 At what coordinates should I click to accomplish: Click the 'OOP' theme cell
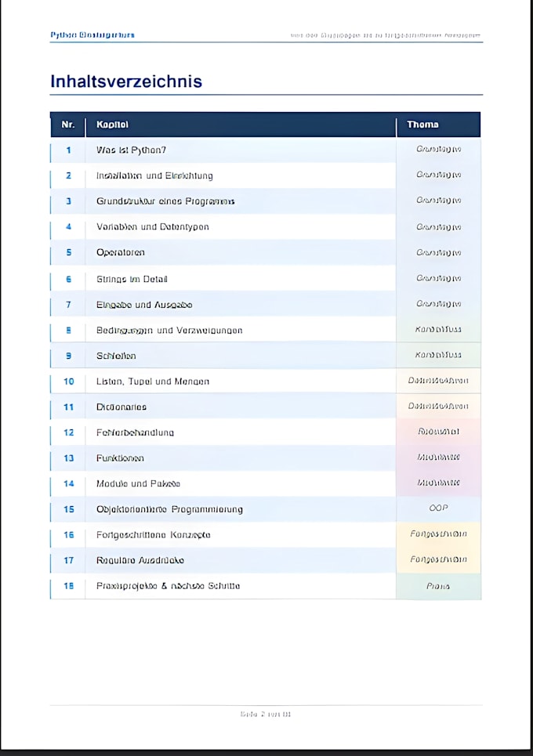coord(438,508)
